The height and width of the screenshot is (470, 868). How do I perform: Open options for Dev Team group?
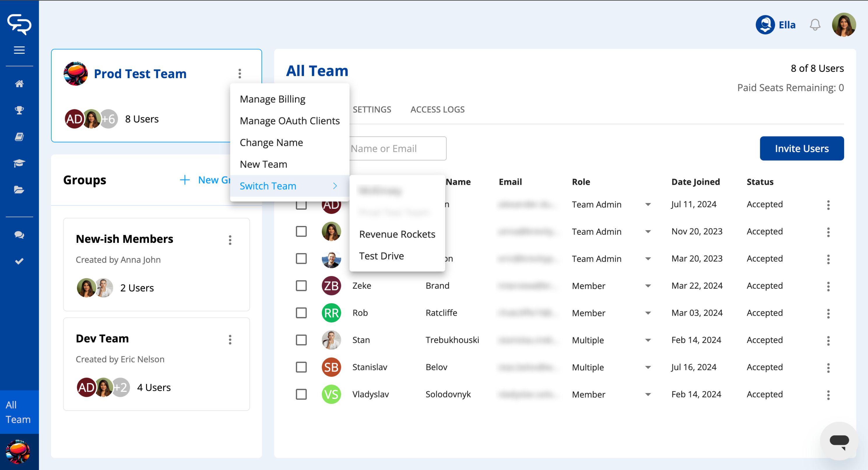click(x=230, y=339)
